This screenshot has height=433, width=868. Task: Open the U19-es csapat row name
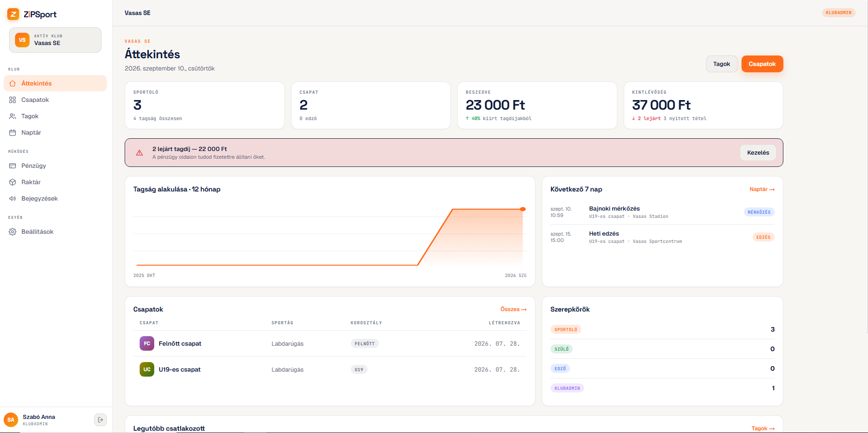(180, 369)
